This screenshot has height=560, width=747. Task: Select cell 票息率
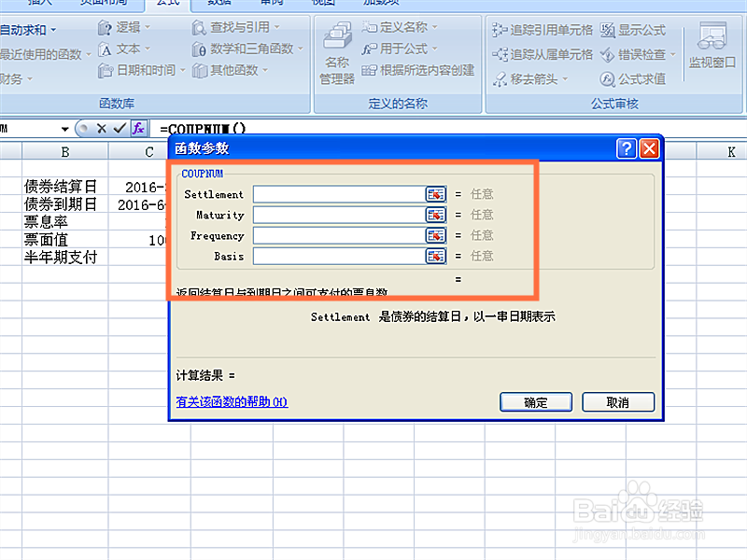tap(65, 222)
